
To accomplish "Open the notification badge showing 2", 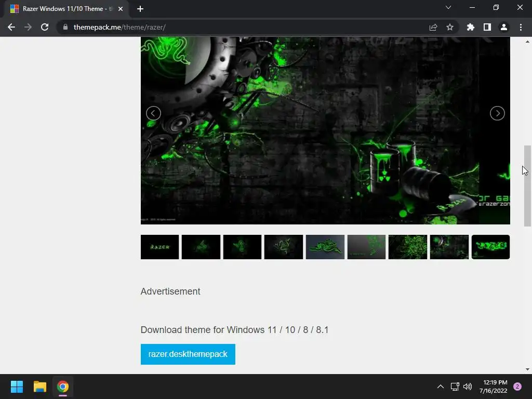I will click(x=517, y=387).
